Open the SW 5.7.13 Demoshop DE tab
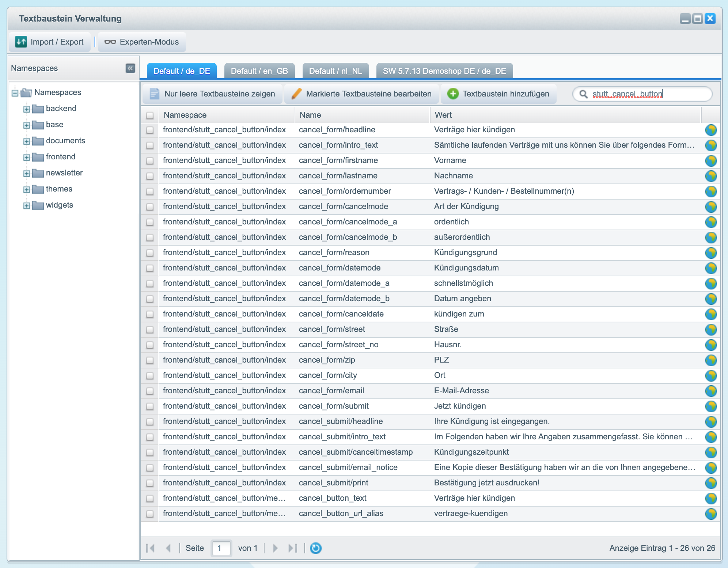 pyautogui.click(x=444, y=71)
